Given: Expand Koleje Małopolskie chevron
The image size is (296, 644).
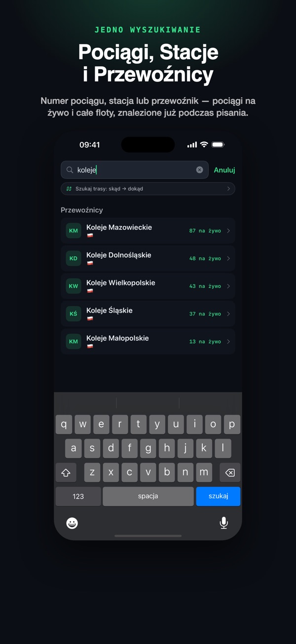Looking at the screenshot, I should 228,341.
